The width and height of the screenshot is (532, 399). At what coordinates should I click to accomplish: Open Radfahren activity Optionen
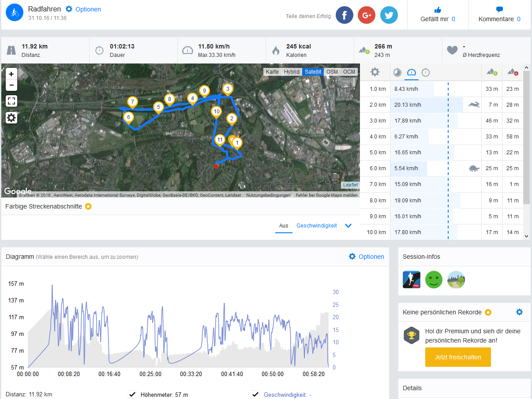83,9
